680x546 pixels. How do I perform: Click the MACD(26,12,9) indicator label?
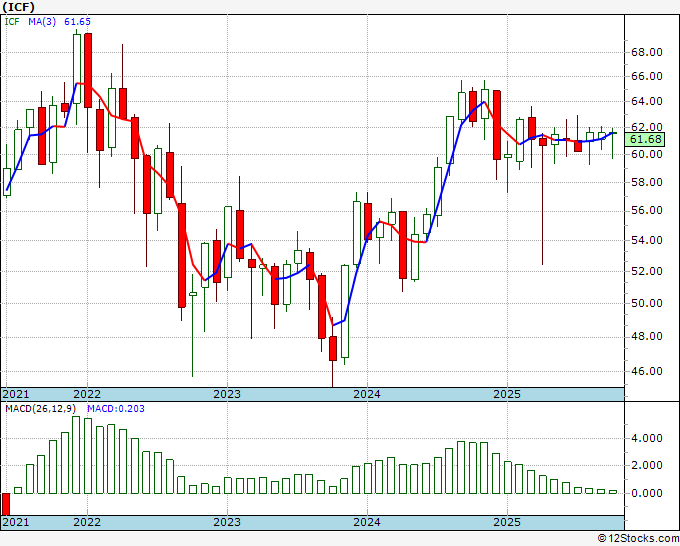click(41, 409)
